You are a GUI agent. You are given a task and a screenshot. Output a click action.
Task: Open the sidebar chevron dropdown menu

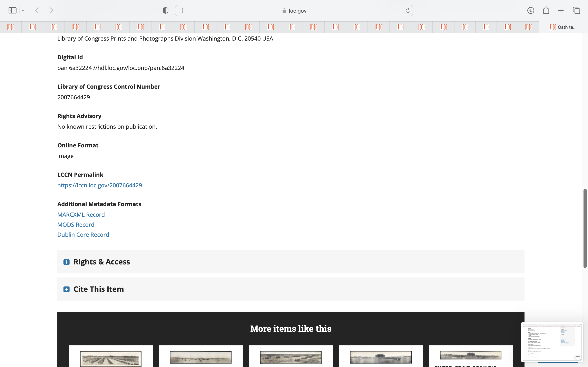[x=23, y=10]
